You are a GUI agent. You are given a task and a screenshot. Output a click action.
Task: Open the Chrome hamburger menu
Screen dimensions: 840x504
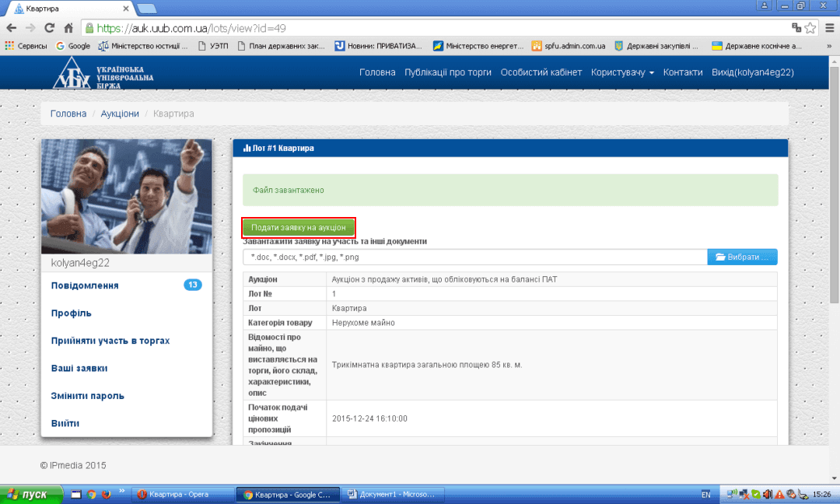[x=828, y=27]
